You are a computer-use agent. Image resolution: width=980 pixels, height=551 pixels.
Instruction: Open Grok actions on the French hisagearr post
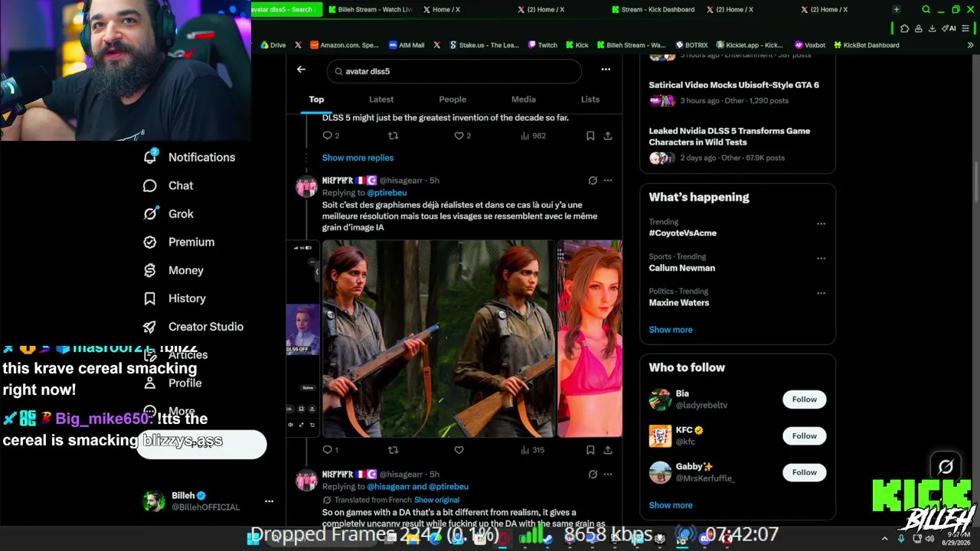point(593,181)
